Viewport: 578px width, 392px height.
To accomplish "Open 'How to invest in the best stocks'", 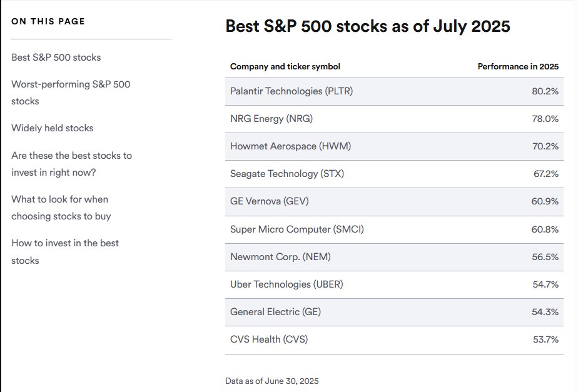I will click(x=65, y=251).
